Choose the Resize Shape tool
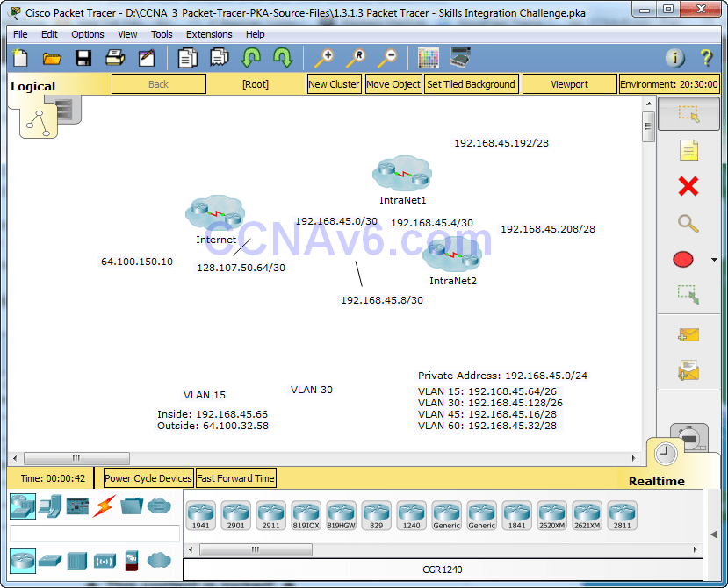 [x=688, y=295]
